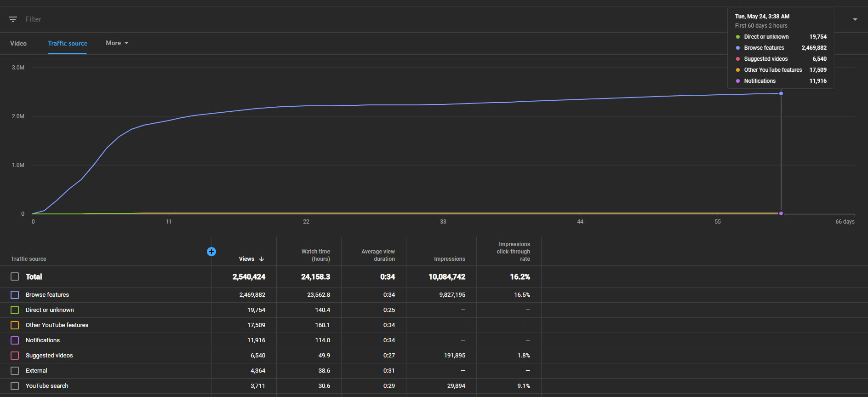Expand the top-right dropdown arrow

tap(855, 19)
